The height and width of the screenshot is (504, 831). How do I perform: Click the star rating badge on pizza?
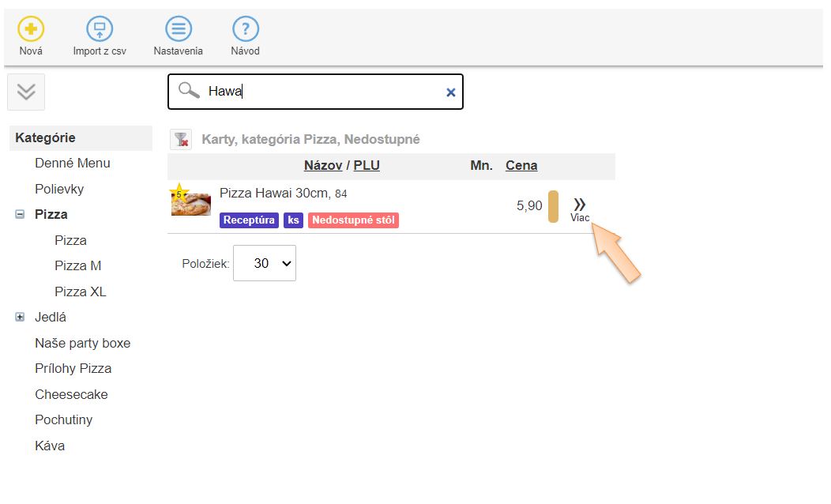(179, 194)
